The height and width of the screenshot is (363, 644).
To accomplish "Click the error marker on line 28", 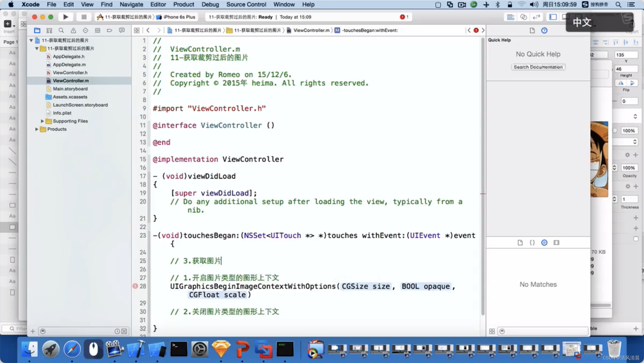I will tap(135, 286).
